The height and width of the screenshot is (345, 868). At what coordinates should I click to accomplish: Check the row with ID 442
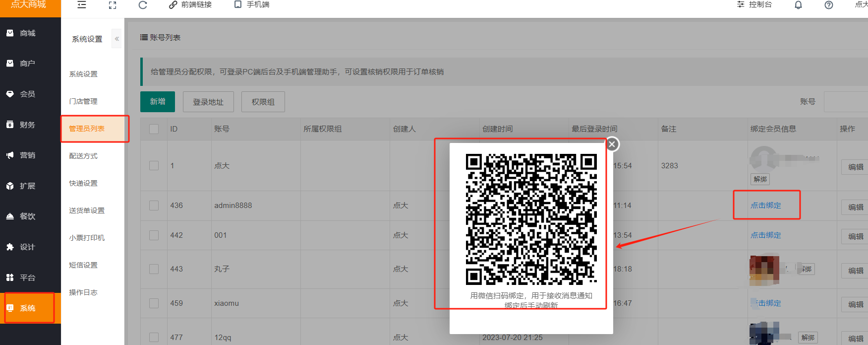[154, 235]
